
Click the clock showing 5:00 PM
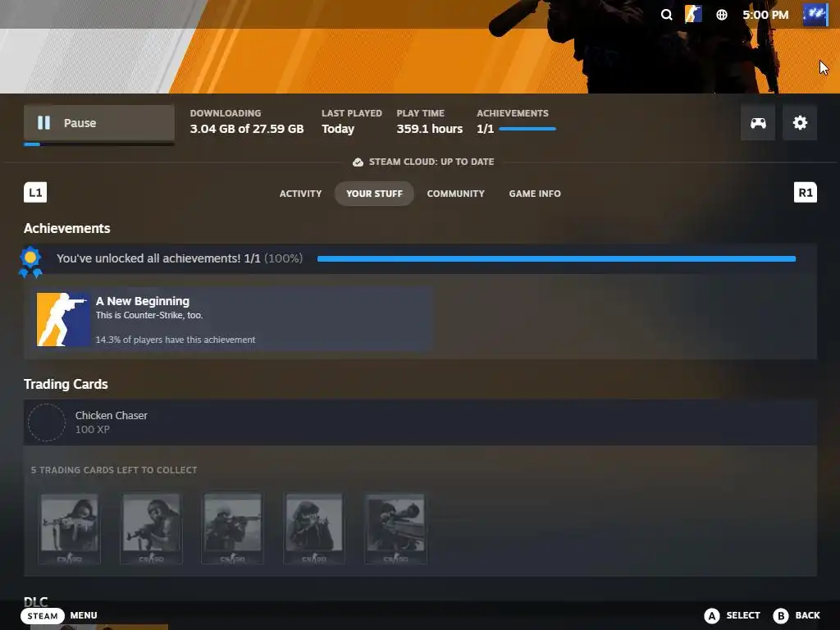[x=765, y=15]
